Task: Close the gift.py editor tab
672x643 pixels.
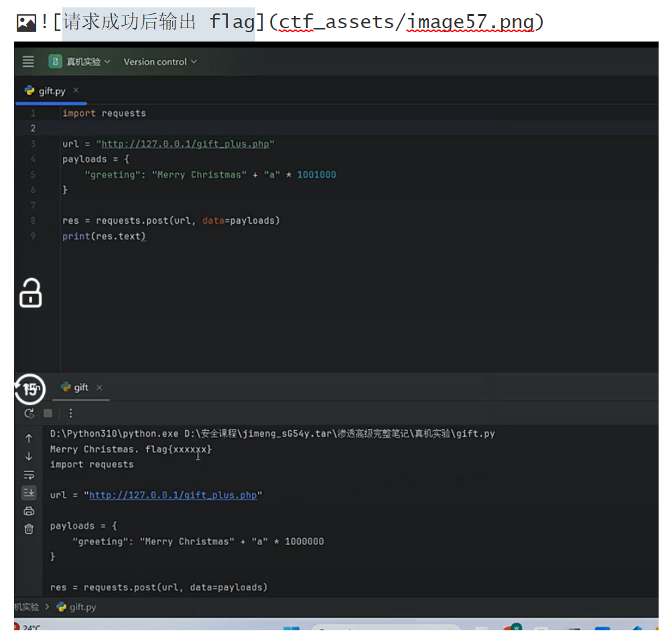Action: [x=76, y=90]
